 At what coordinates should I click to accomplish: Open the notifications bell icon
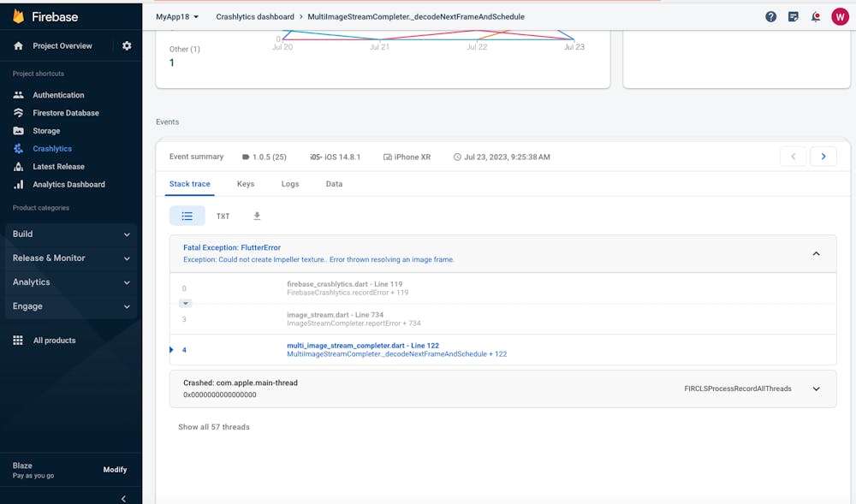tap(816, 17)
